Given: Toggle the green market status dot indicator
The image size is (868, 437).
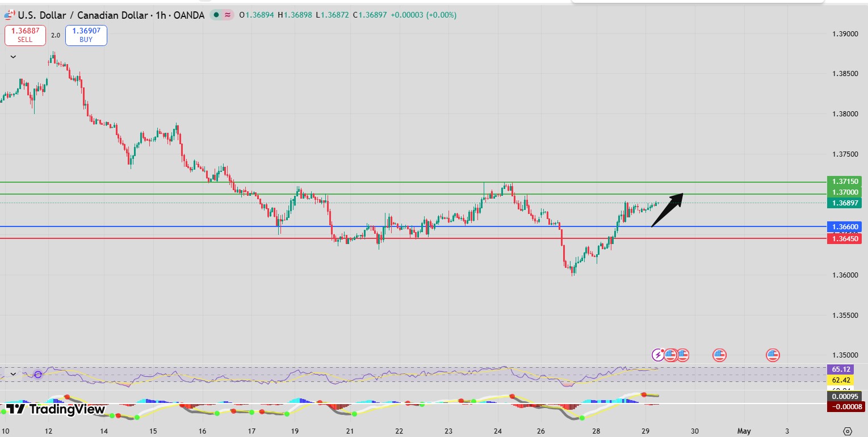Looking at the screenshot, I should [216, 15].
